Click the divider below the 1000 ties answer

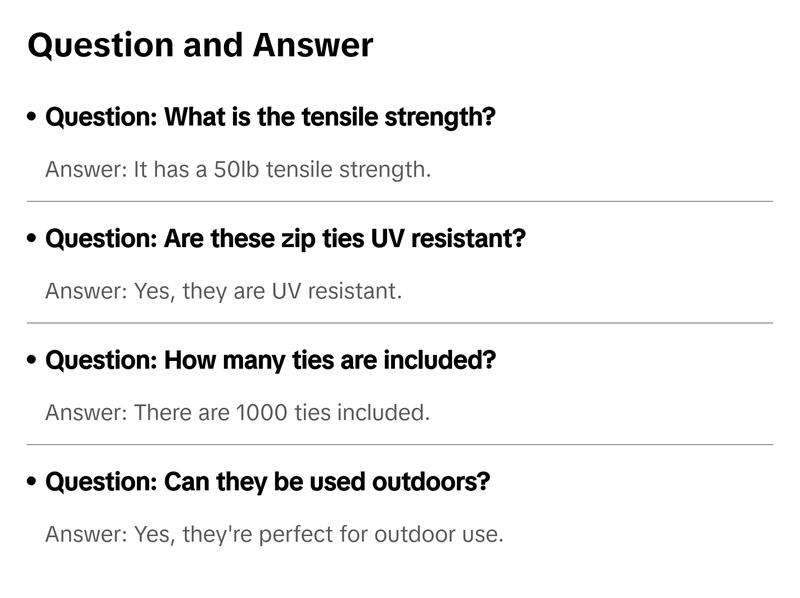[400, 444]
